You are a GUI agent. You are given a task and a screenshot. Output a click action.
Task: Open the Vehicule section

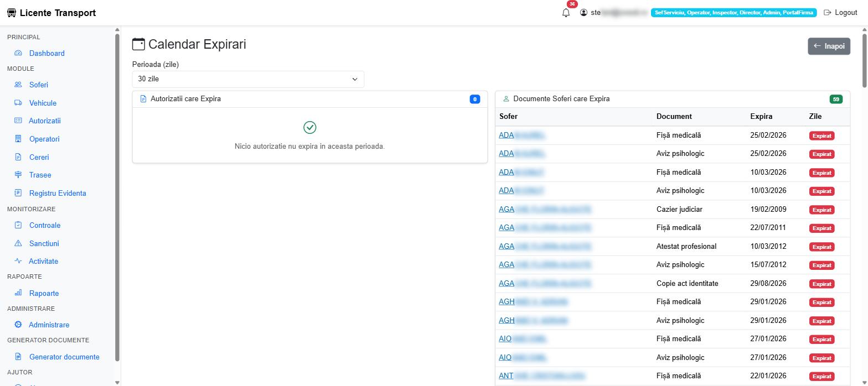43,103
